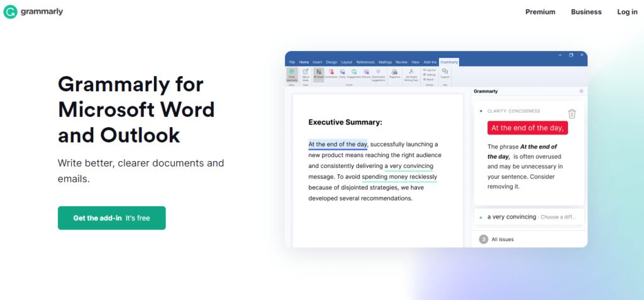644x300 pixels.
Task: Expand the 'a very convincing' suggestion card
Action: [x=529, y=216]
